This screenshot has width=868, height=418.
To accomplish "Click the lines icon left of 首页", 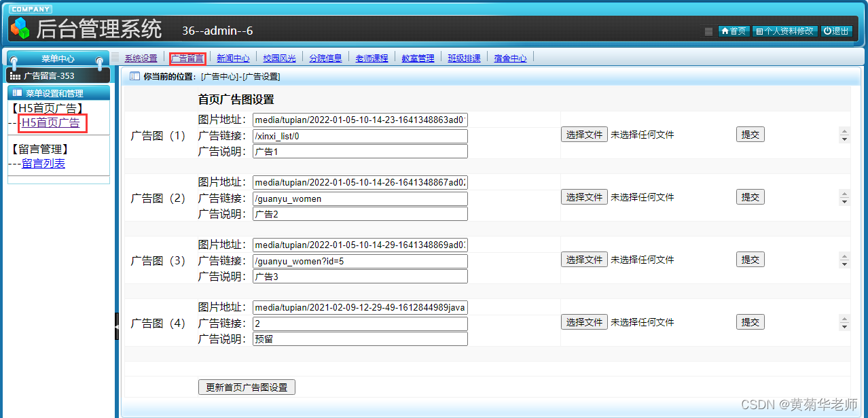I will (708, 31).
